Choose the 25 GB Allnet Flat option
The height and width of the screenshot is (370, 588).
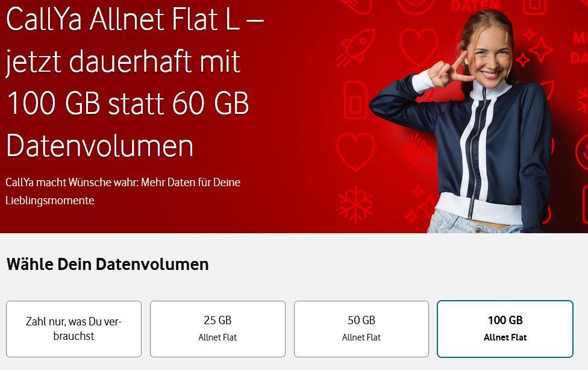pos(217,329)
